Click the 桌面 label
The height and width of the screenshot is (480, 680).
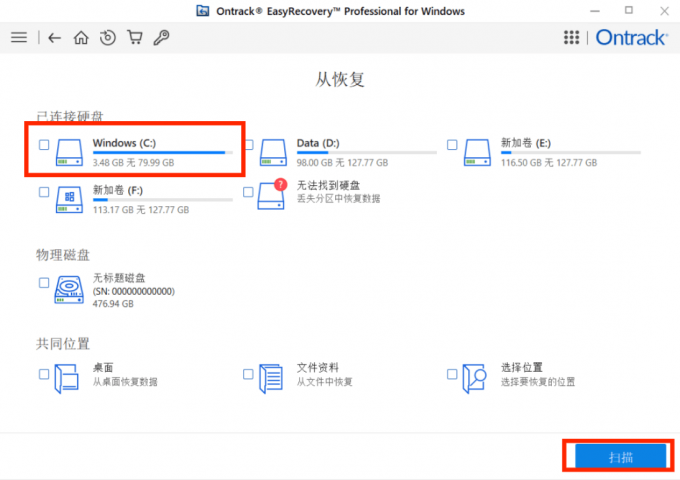tap(103, 368)
